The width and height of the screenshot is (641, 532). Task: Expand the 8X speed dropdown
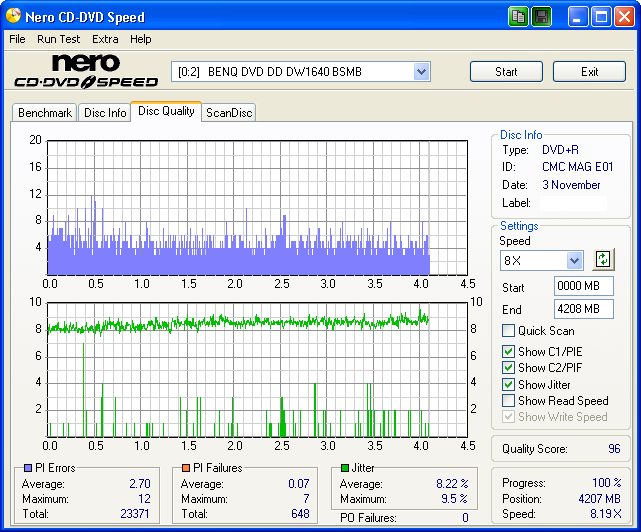pyautogui.click(x=574, y=261)
